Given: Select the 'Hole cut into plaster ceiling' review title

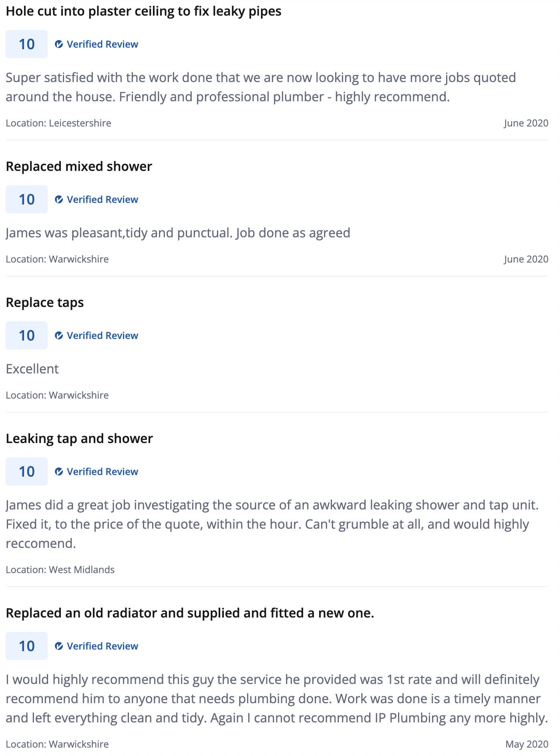Looking at the screenshot, I should click(x=143, y=11).
